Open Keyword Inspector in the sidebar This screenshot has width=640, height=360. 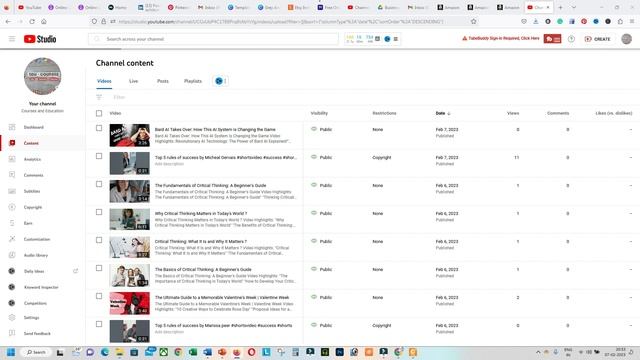tap(42, 287)
